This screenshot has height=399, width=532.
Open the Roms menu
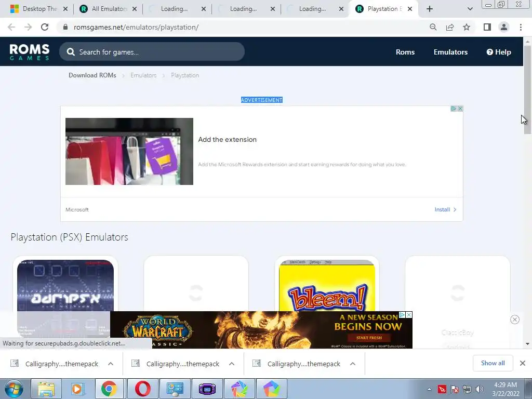click(405, 52)
